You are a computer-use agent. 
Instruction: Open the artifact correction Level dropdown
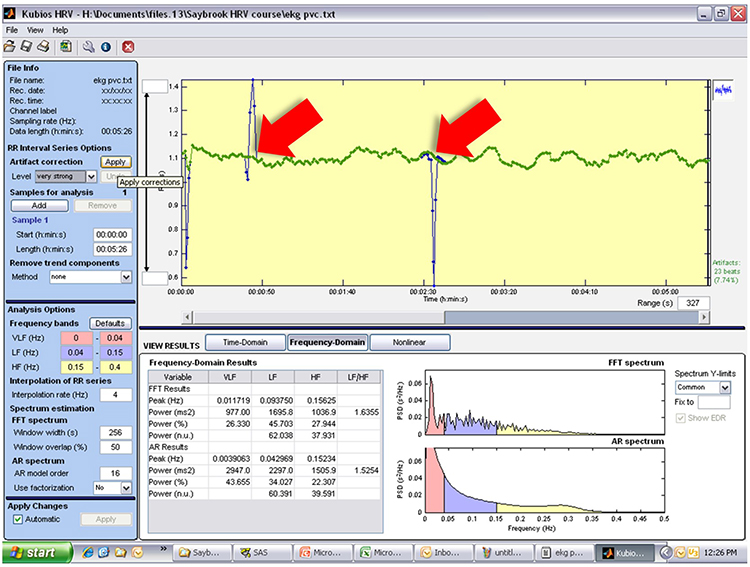pos(90,176)
